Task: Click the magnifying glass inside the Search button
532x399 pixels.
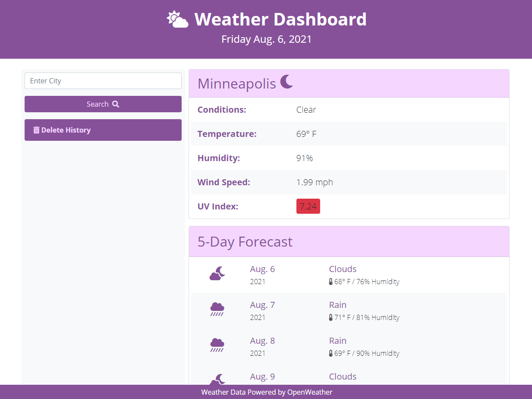Action: pos(115,104)
